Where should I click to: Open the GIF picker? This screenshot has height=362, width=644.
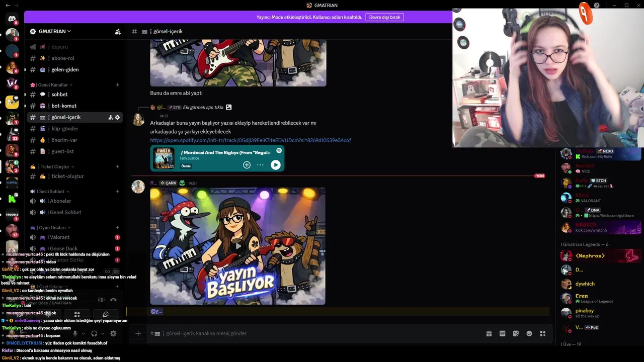pos(502,333)
